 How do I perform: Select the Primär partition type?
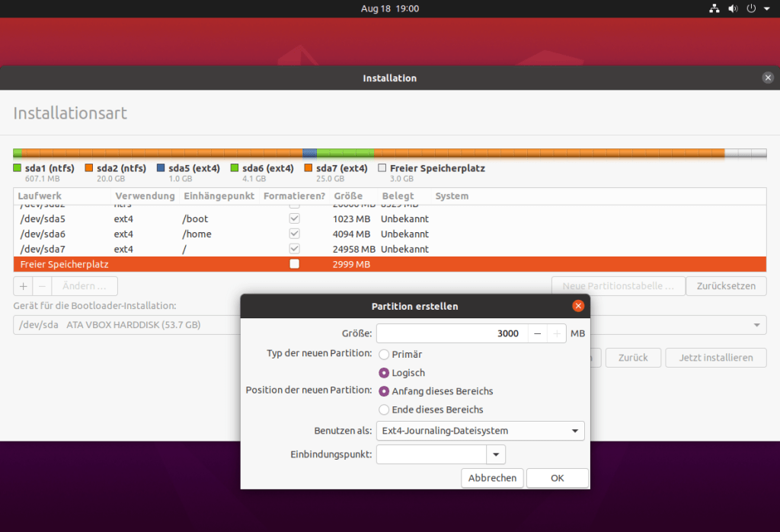384,354
